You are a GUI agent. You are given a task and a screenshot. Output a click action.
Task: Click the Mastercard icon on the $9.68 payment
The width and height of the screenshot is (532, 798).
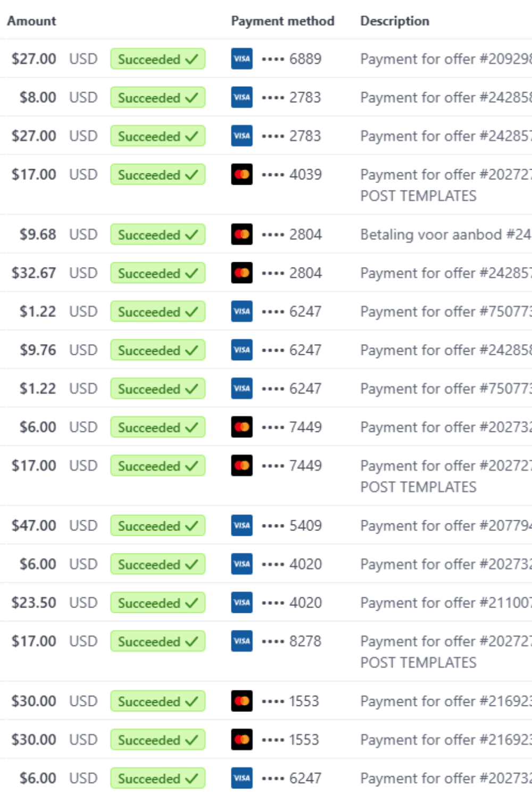(x=242, y=235)
